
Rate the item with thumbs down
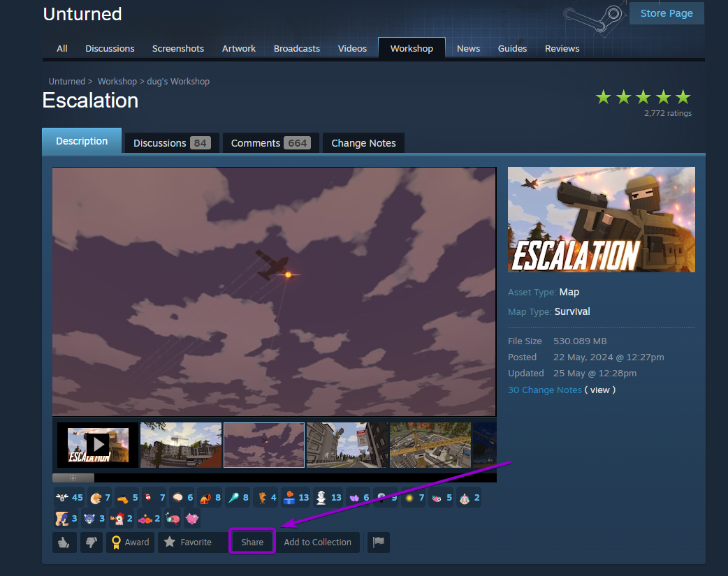point(91,542)
